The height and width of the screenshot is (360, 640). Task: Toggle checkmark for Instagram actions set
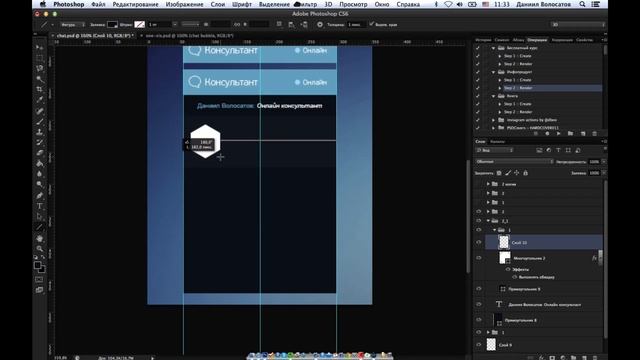(478, 120)
